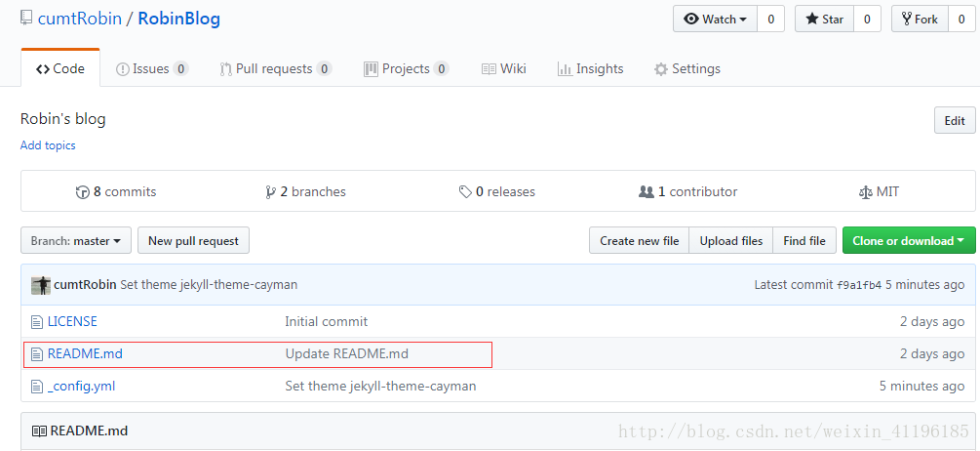
Task: Expand the Clone or download dropdown
Action: coord(909,240)
